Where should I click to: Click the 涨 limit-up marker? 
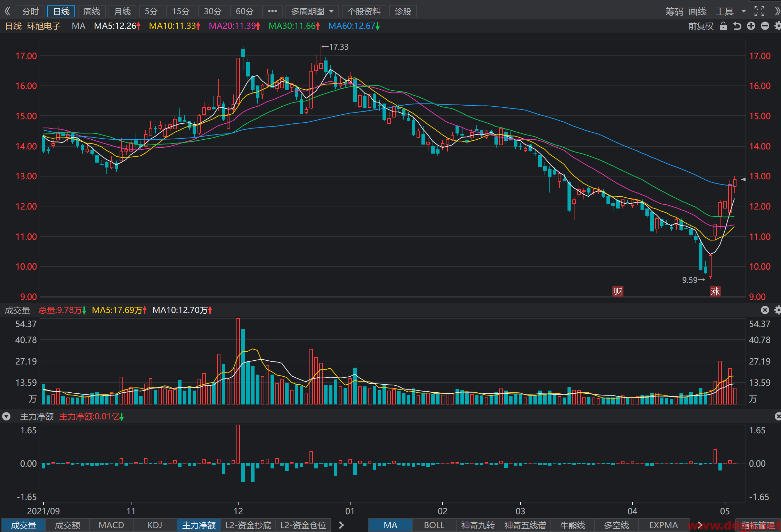tap(715, 291)
